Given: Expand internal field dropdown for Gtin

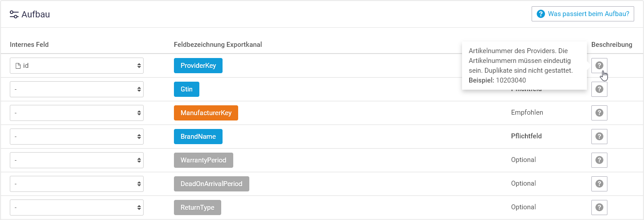Looking at the screenshot, I should pos(77,89).
